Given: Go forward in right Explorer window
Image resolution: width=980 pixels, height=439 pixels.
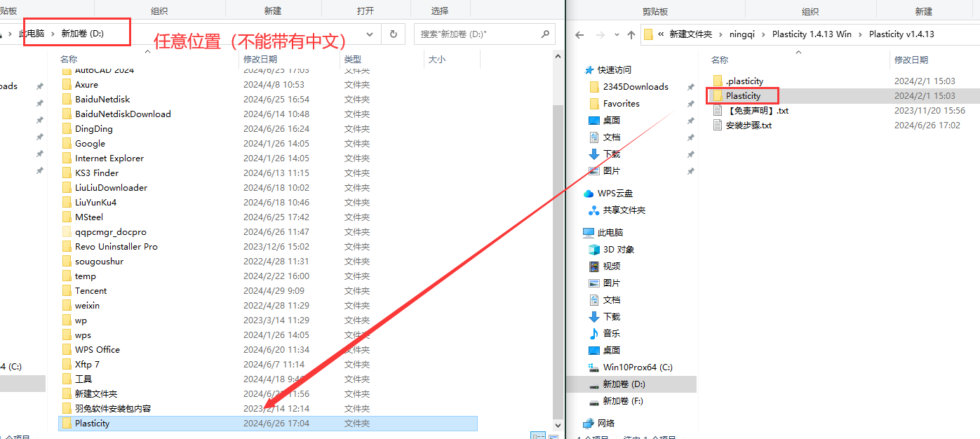Looking at the screenshot, I should (x=600, y=34).
